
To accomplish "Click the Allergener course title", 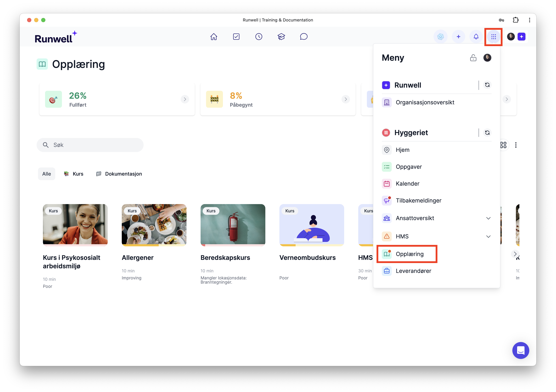I will pyautogui.click(x=138, y=258).
